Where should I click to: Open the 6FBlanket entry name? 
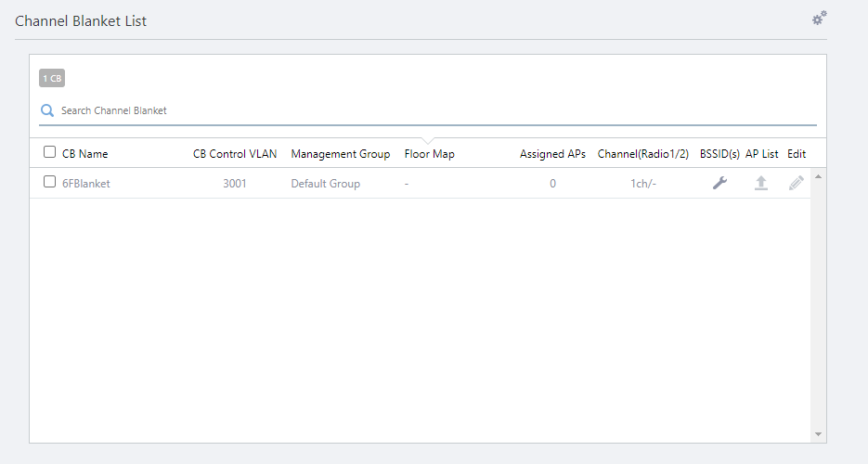click(86, 184)
